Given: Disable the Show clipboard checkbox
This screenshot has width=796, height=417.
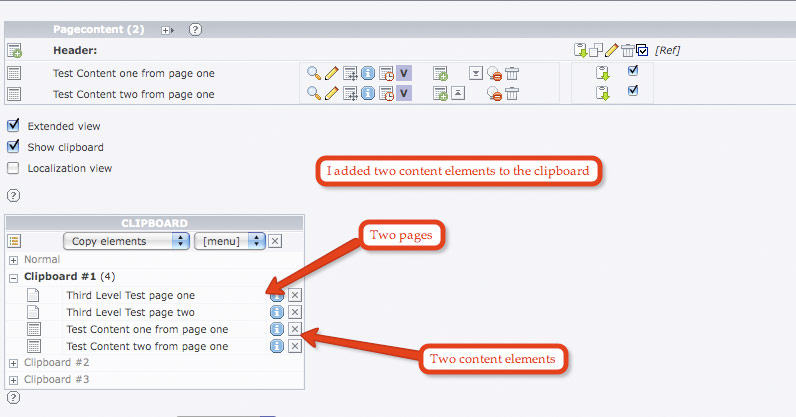Looking at the screenshot, I should 14,147.
